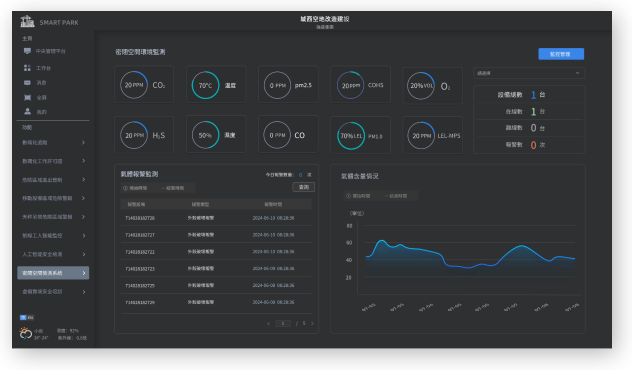
Task: Click the 報警類型 column header
Action: tap(200, 204)
